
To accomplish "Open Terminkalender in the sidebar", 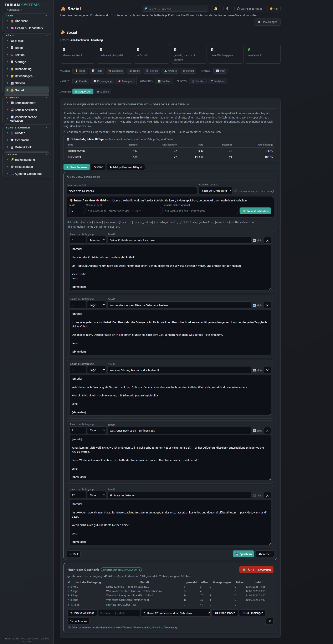I will (x=27, y=103).
